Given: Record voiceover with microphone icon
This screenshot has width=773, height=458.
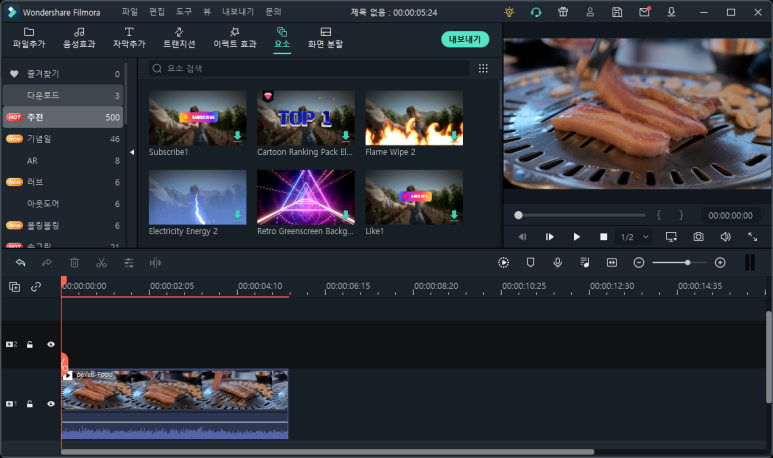Looking at the screenshot, I should click(x=558, y=263).
